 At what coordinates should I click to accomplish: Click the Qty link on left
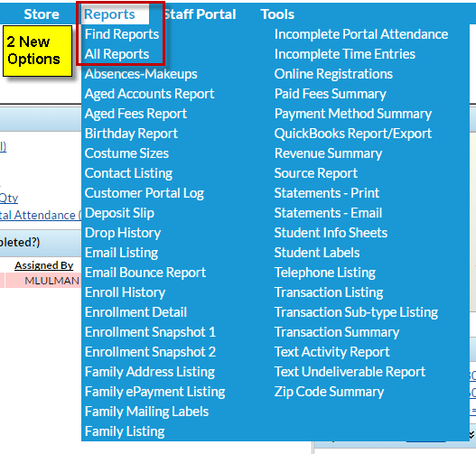coord(9,198)
